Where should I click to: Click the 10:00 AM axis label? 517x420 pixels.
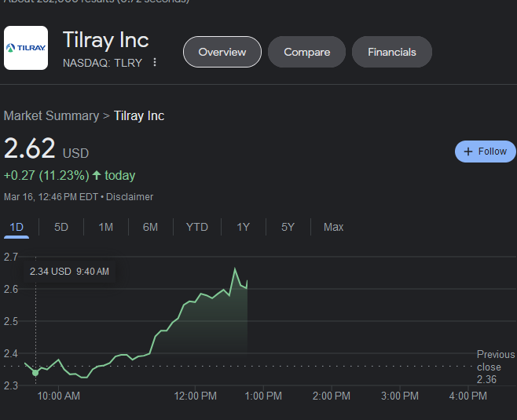click(x=59, y=396)
